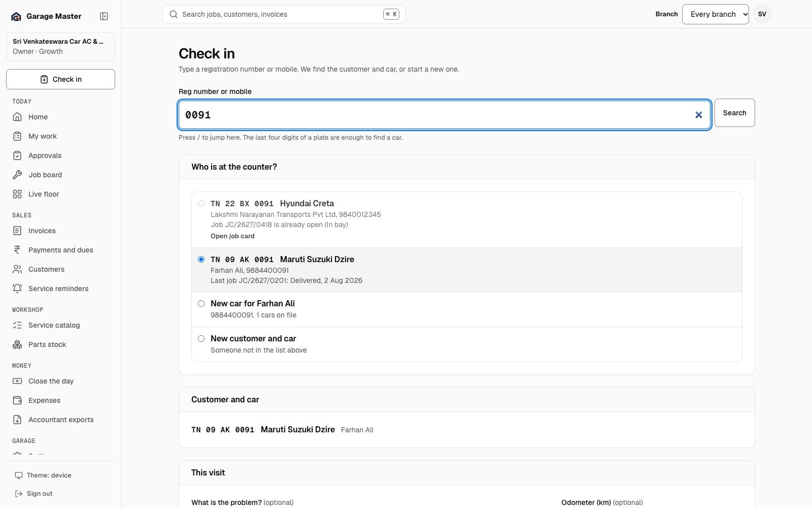Click the My work clipboard icon
The height and width of the screenshot is (508, 812).
click(x=17, y=136)
